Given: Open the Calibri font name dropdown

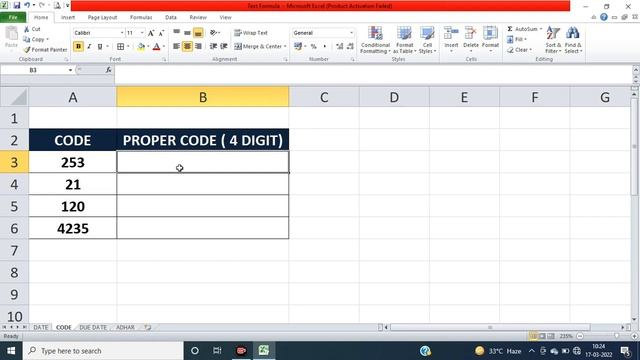Looking at the screenshot, I should pos(122,33).
